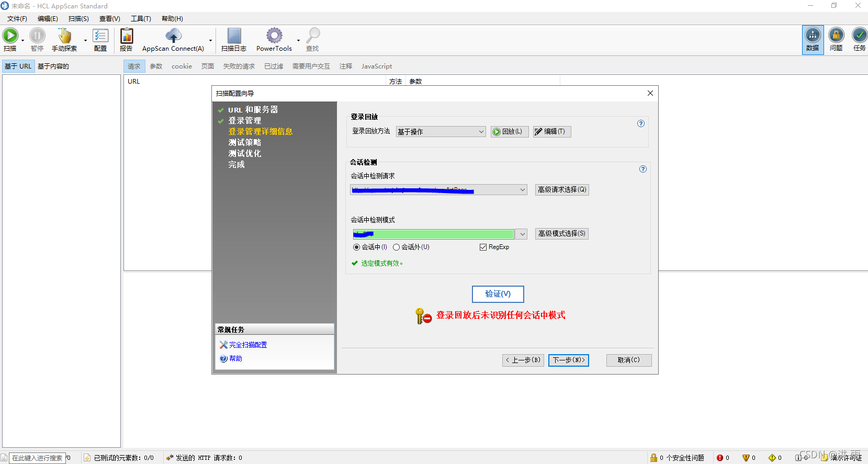This screenshot has height=464, width=868.
Task: Open the 文件(F) menu
Action: click(17, 19)
